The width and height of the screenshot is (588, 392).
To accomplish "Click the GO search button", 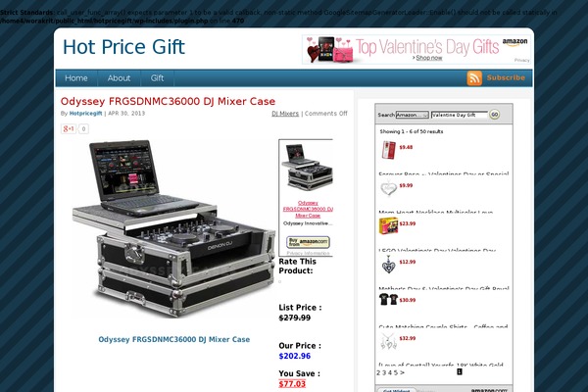I will point(495,115).
